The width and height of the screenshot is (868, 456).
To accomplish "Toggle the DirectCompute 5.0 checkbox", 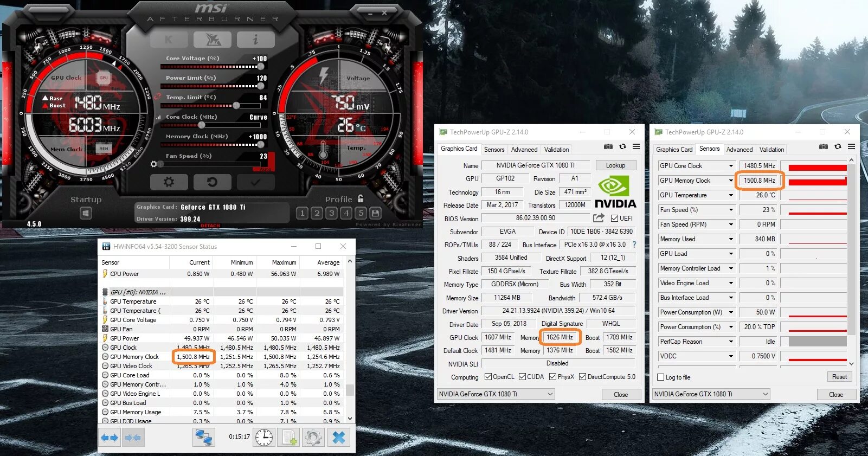I will tap(582, 377).
